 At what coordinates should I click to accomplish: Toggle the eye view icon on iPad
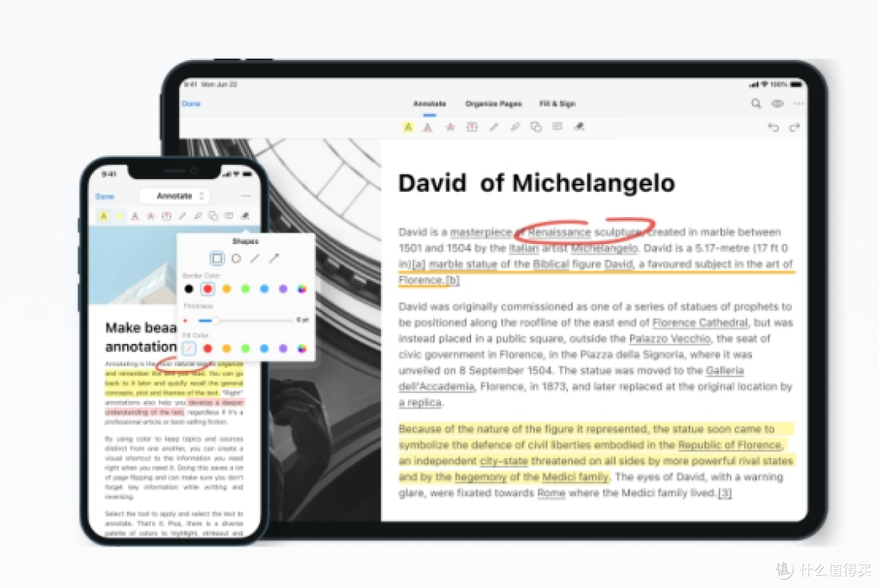click(x=777, y=103)
